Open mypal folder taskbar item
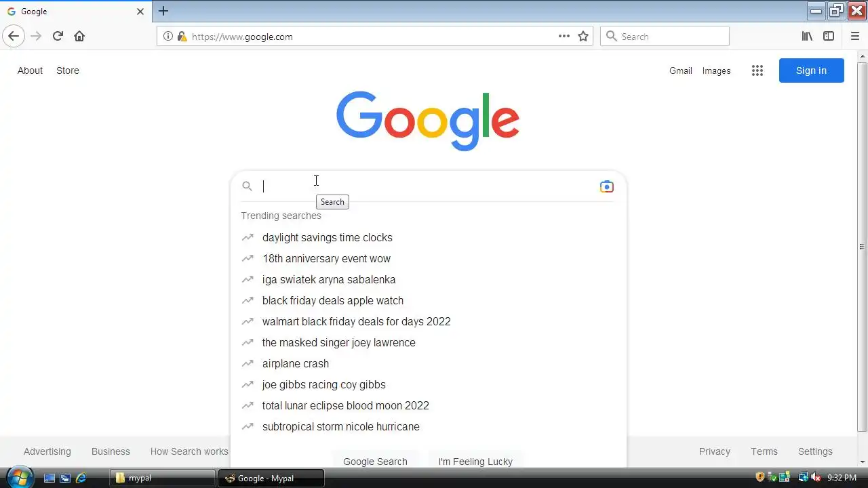Viewport: 868px width, 488px height. click(163, 478)
